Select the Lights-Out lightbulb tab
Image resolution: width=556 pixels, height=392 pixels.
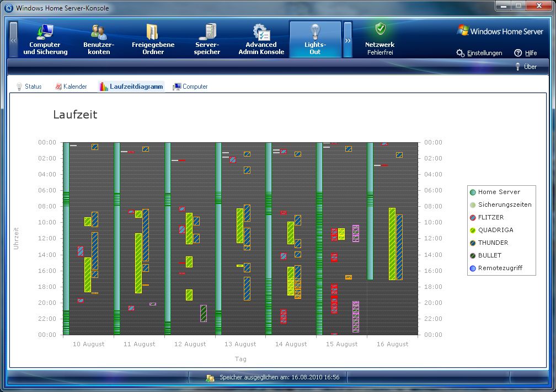(x=316, y=39)
